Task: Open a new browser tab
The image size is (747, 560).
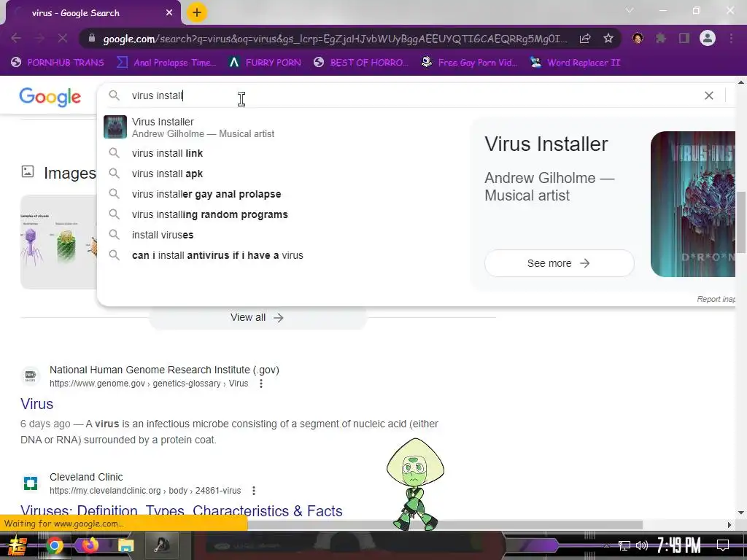Action: pos(197,12)
